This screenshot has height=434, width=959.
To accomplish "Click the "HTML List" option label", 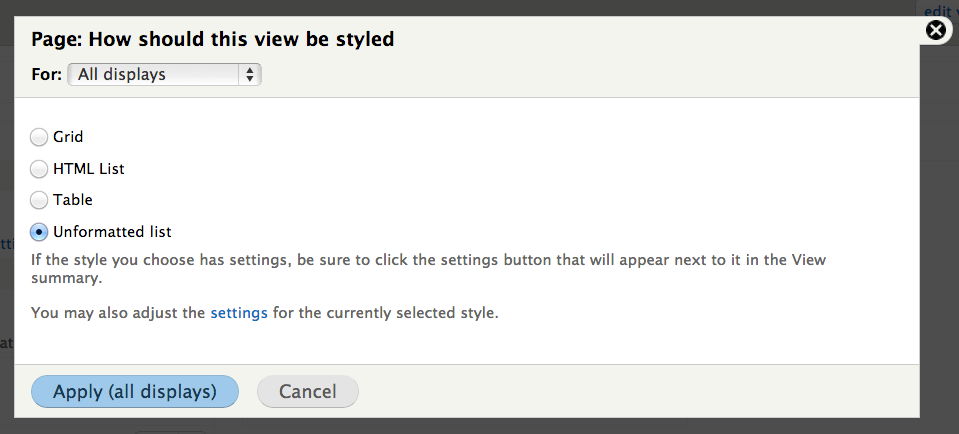I will coord(89,169).
